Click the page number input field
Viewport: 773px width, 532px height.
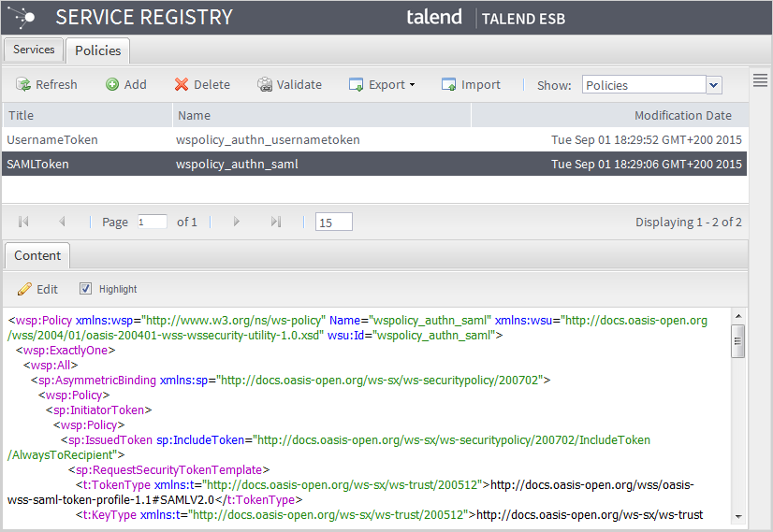pos(152,222)
